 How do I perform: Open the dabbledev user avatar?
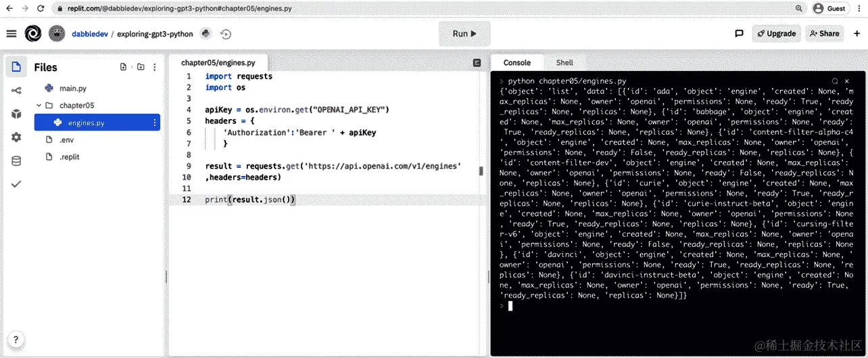point(57,34)
